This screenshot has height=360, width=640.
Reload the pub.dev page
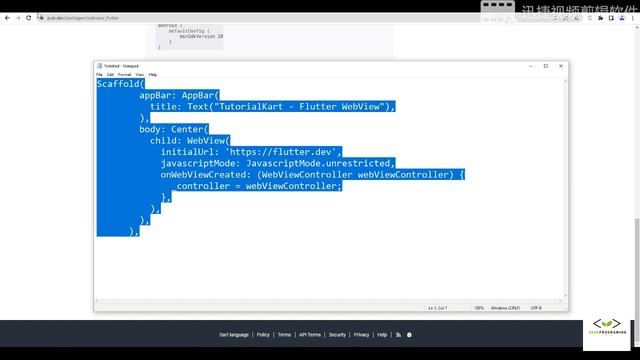coord(29,18)
